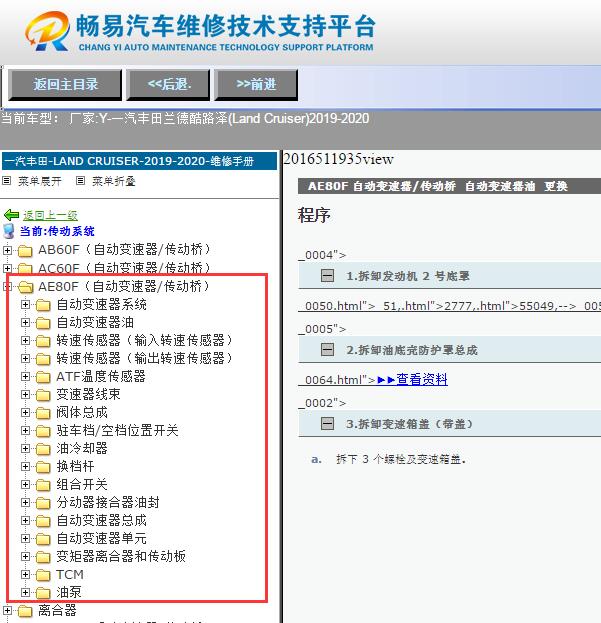The image size is (601, 623).
Task: Expand 变速器线束 node
Action: pyautogui.click(x=25, y=394)
